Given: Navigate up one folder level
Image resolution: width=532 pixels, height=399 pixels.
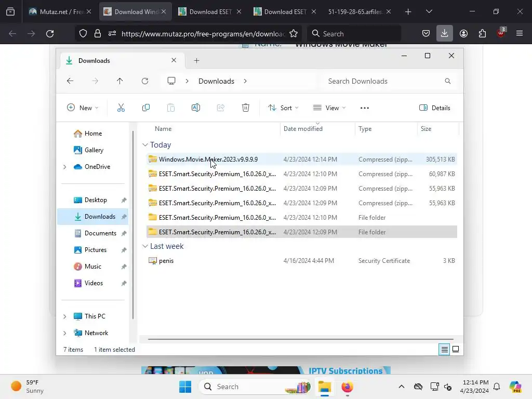Looking at the screenshot, I should pos(120,81).
